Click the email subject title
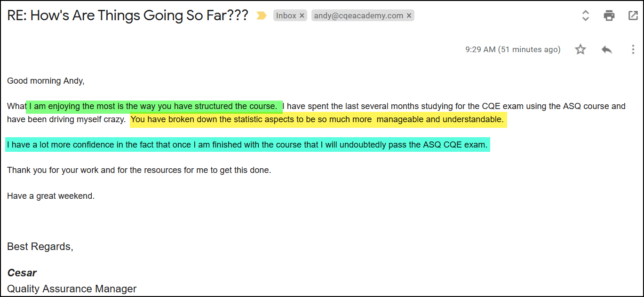644x297 pixels. click(x=127, y=16)
